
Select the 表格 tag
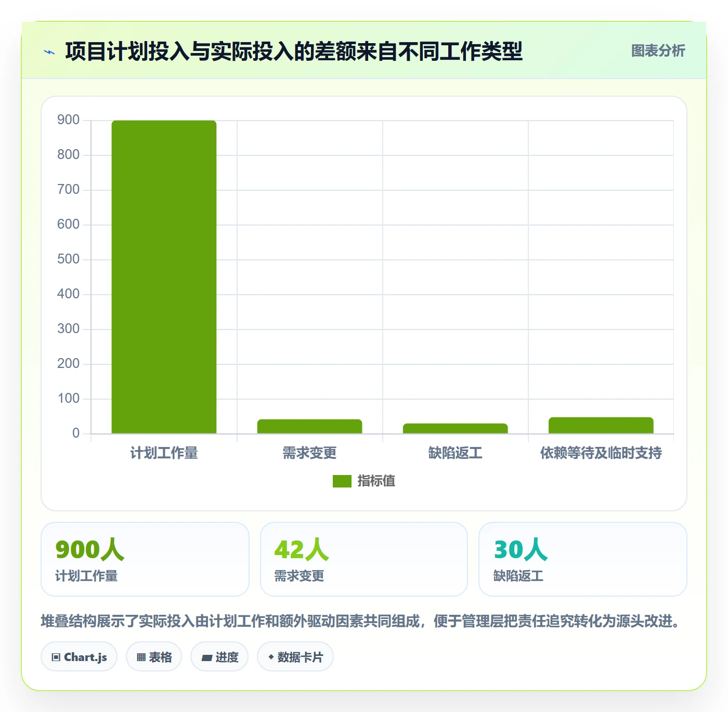point(154,657)
